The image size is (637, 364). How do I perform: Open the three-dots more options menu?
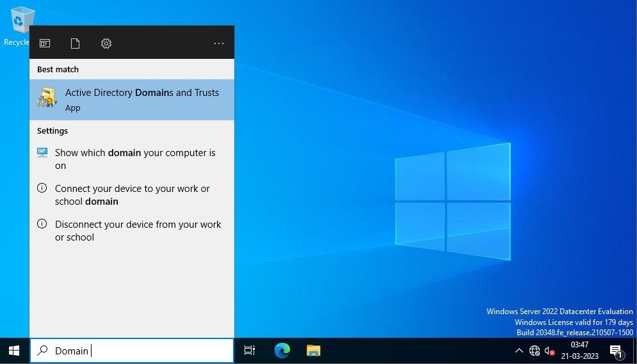point(218,44)
